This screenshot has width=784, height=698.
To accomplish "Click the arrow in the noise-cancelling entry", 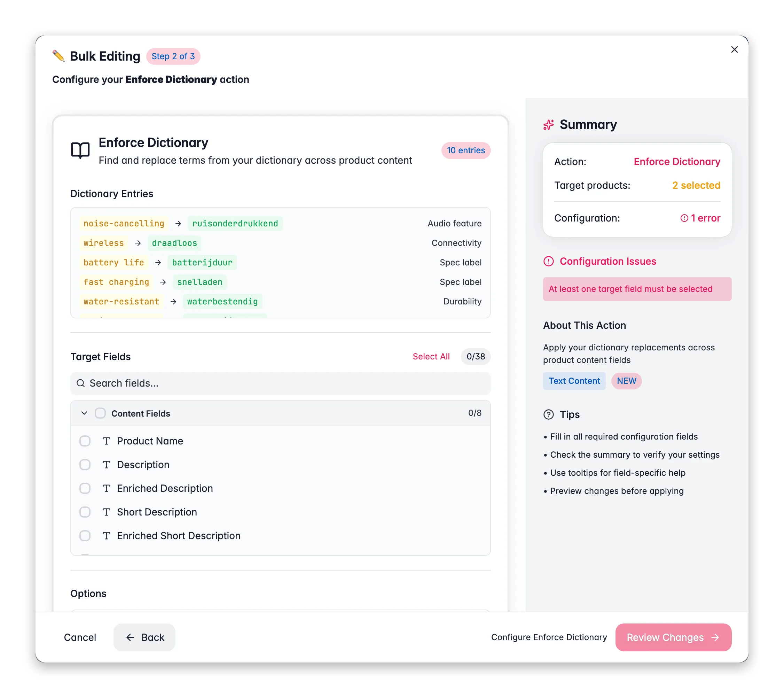I will [x=178, y=223].
